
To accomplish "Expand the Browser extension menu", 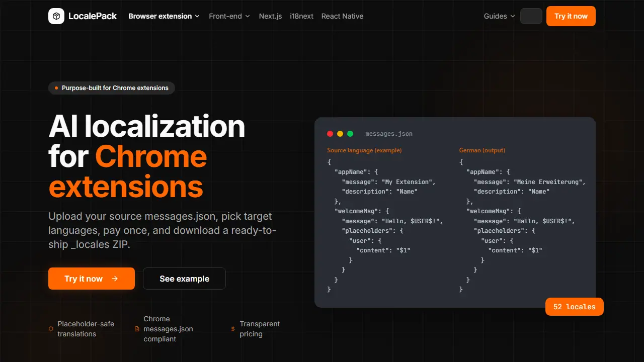I will 164,16.
